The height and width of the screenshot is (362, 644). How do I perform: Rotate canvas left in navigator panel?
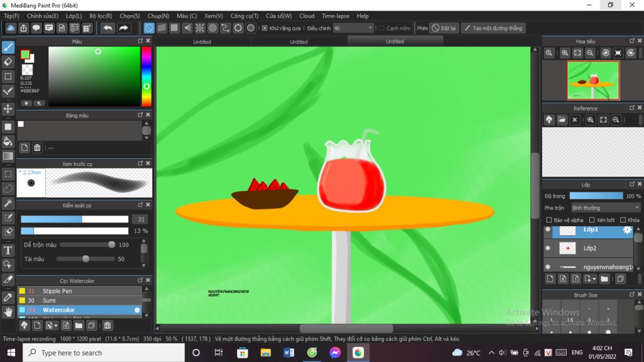click(x=606, y=53)
